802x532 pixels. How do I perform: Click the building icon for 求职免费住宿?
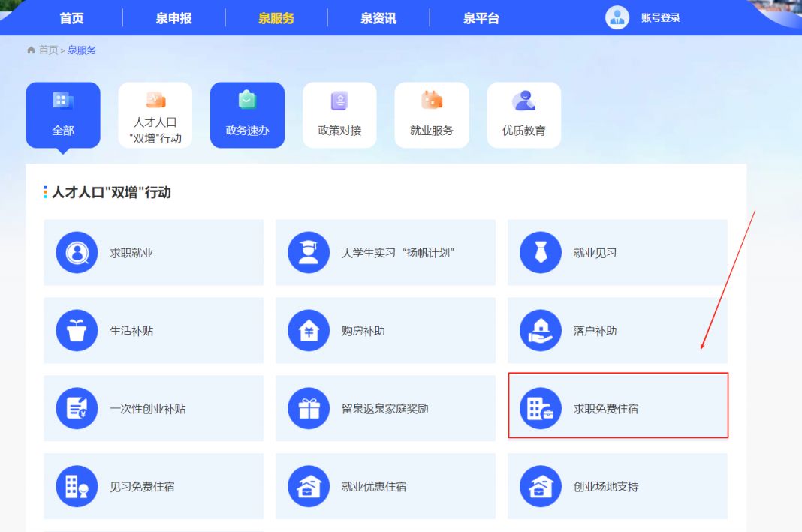point(541,409)
